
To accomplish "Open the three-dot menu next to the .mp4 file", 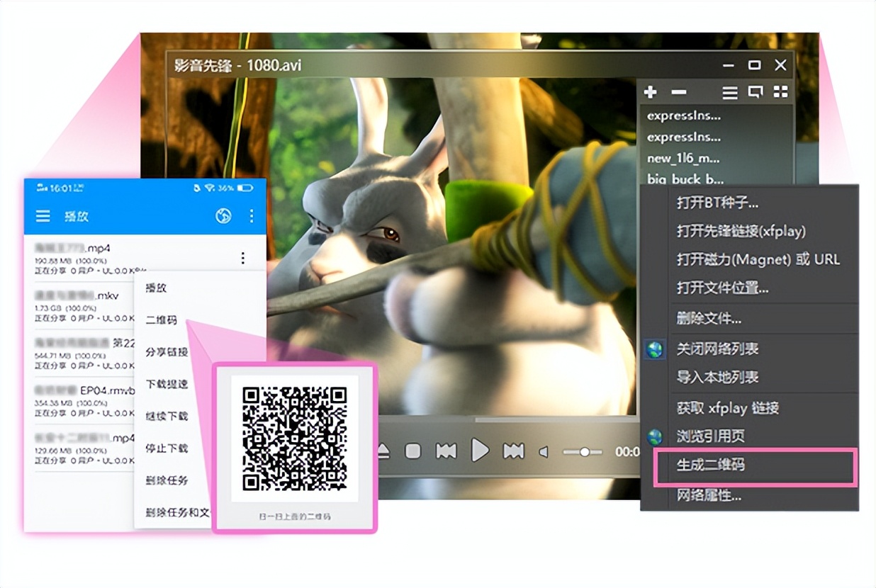I will (x=244, y=259).
